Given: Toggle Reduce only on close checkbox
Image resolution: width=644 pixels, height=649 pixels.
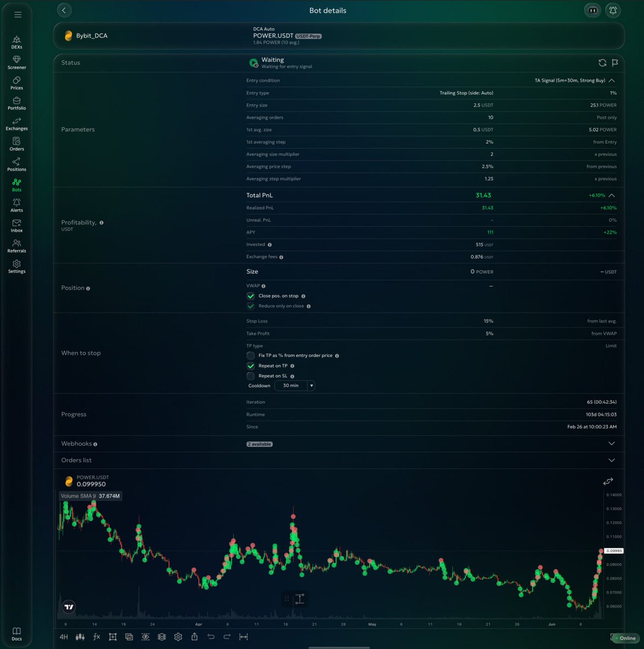Looking at the screenshot, I should [250, 306].
